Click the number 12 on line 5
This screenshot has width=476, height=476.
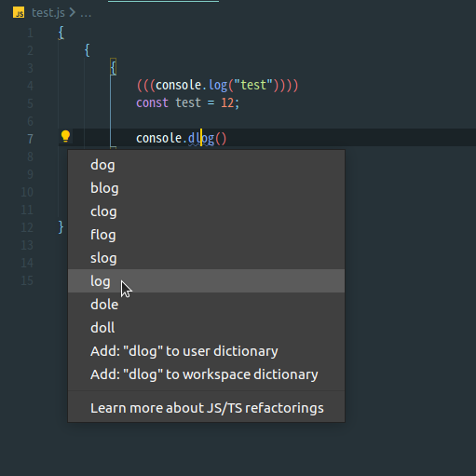click(x=227, y=102)
